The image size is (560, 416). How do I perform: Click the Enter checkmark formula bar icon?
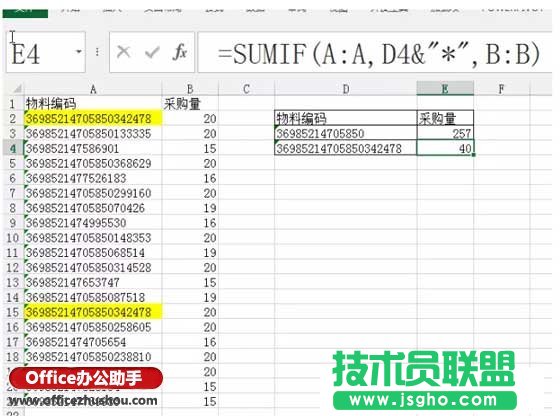(x=152, y=53)
